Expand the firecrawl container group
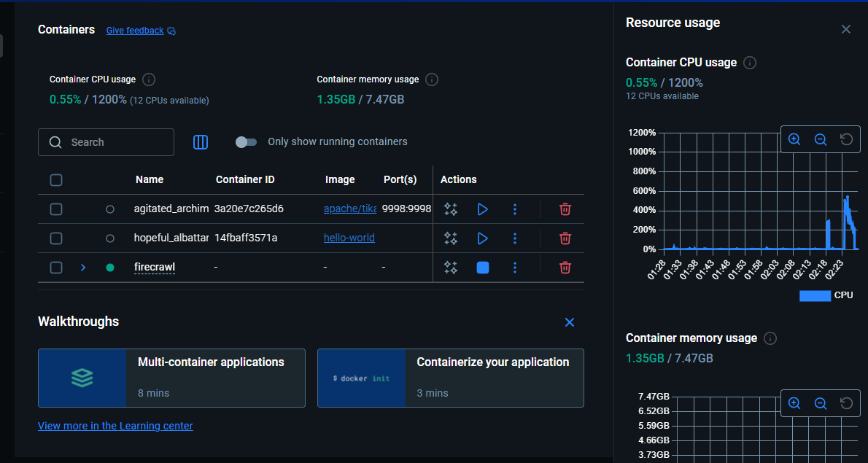Image resolution: width=868 pixels, height=463 pixels. click(x=83, y=268)
